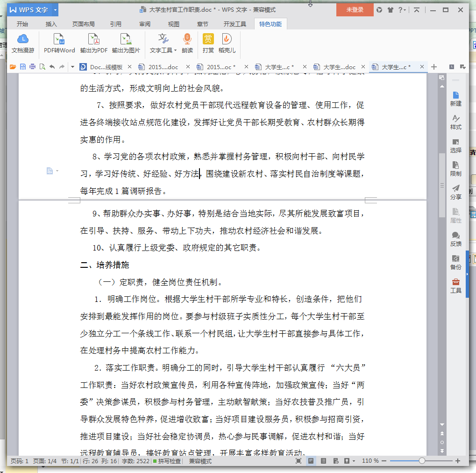Open the 稻壳儿 template store

tap(227, 39)
